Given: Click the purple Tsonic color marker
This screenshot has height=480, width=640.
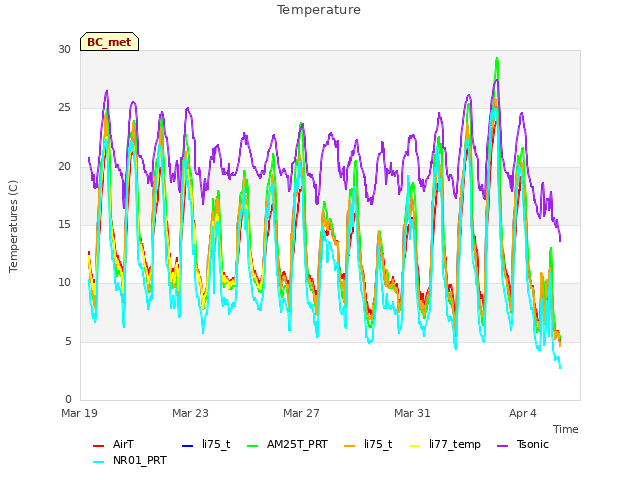Looking at the screenshot, I should (503, 446).
